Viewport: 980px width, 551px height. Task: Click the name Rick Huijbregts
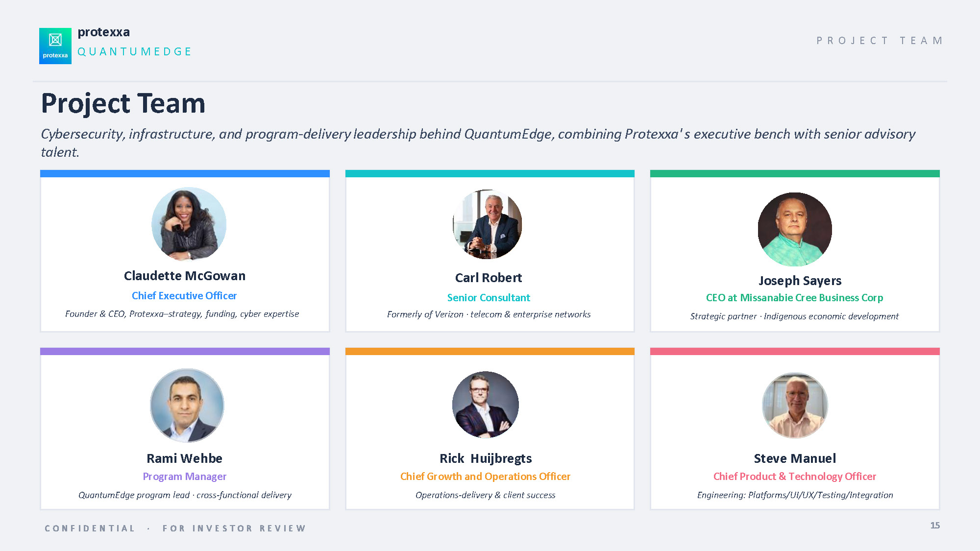click(x=486, y=458)
